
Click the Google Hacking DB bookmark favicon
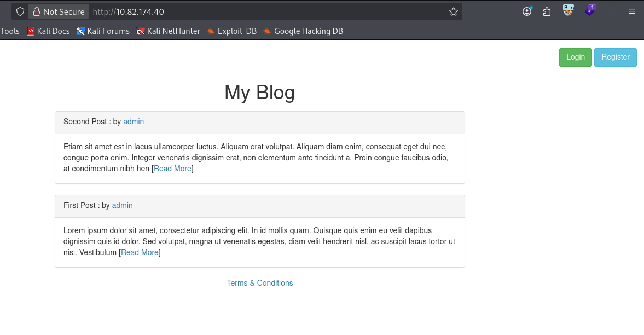pos(268,31)
